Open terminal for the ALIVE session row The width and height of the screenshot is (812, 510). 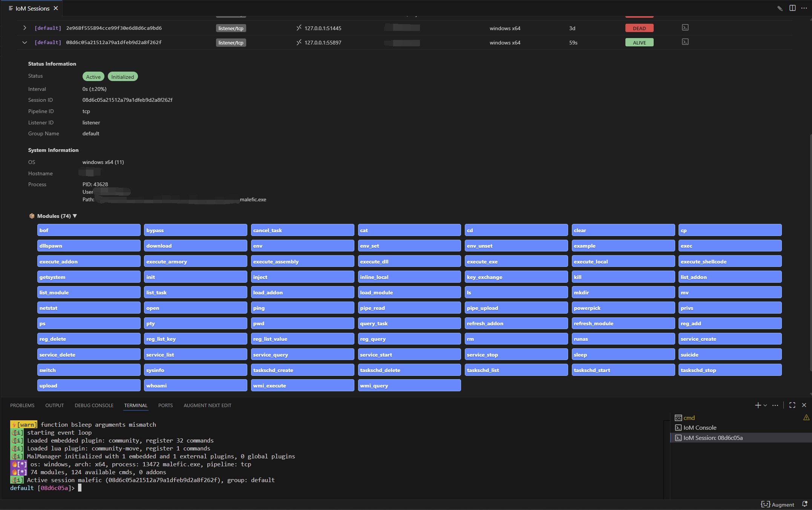[x=685, y=42]
